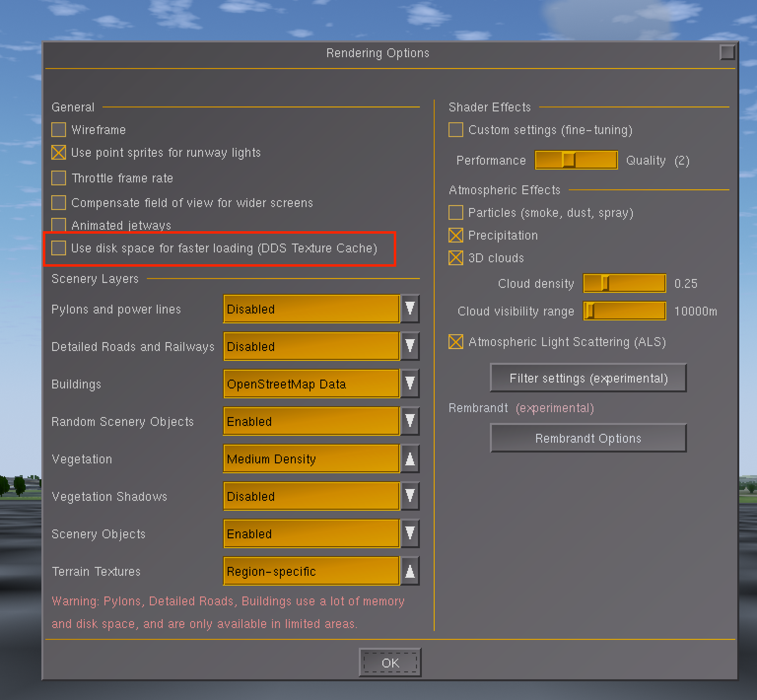Image resolution: width=757 pixels, height=700 pixels.
Task: Expand the Scenery Objects dropdown arrow
Action: pyautogui.click(x=410, y=534)
